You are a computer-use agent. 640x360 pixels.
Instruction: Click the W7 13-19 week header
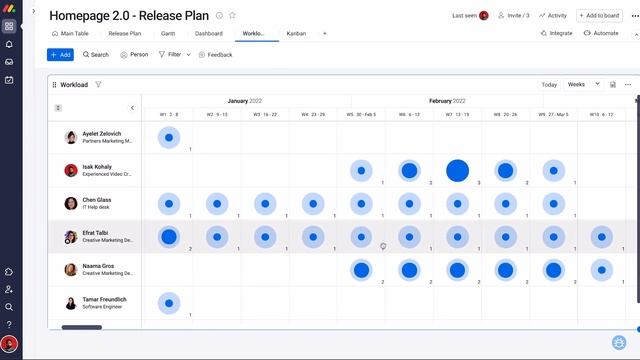coord(458,115)
